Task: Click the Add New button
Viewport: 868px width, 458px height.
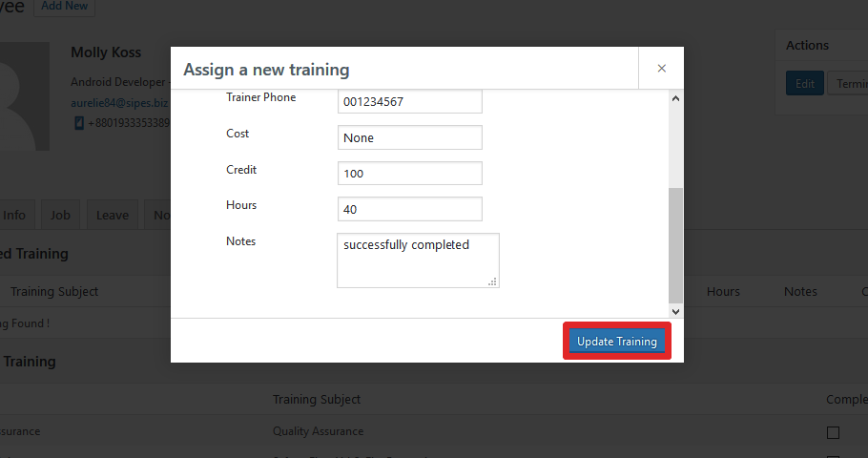Action: [x=65, y=7]
